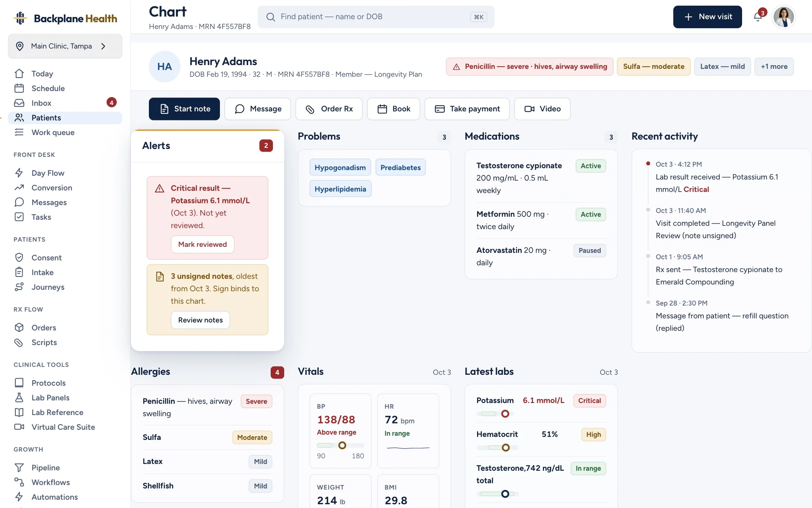Mark the critical potassium result reviewed

click(203, 244)
